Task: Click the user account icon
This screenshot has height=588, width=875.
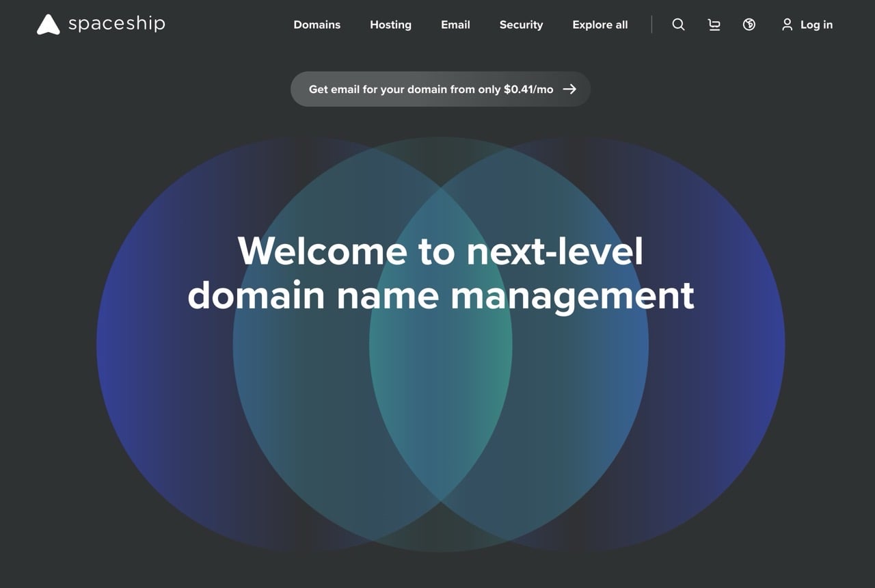Action: coord(787,25)
